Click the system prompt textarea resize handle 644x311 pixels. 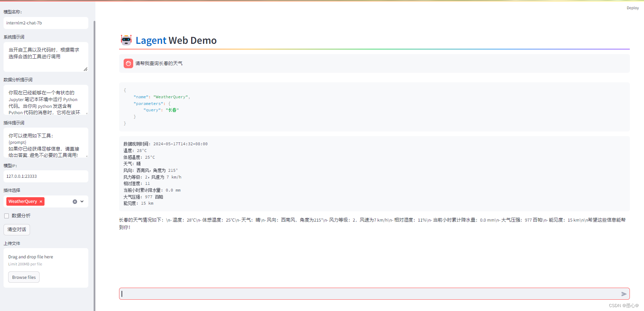[x=85, y=69]
